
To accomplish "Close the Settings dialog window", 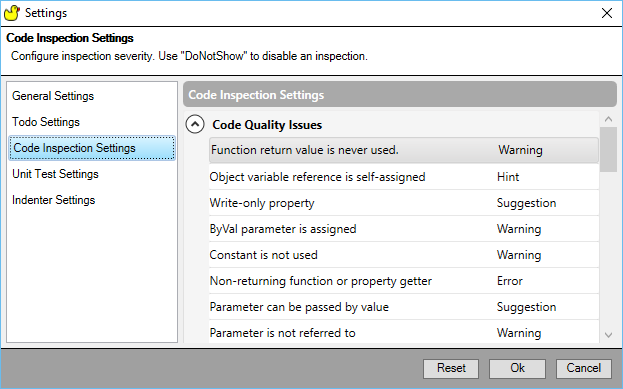I will [x=607, y=13].
